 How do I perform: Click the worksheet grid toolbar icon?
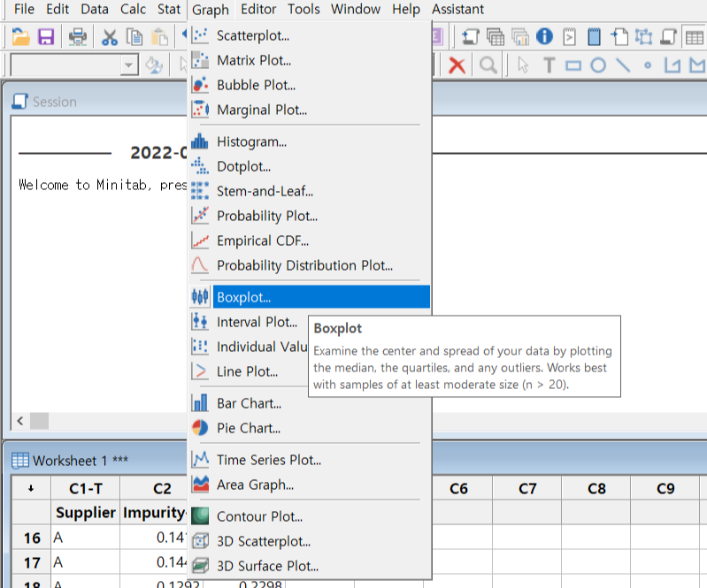pos(695,37)
